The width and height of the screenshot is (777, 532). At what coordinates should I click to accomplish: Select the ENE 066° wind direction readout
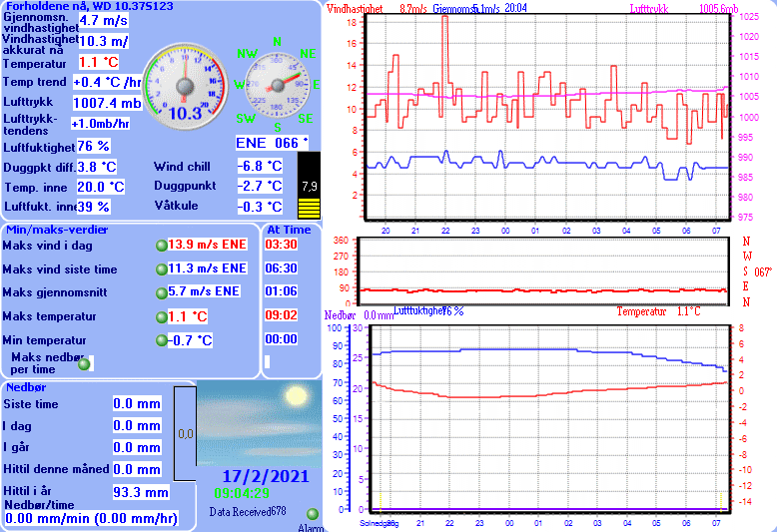coord(272,143)
